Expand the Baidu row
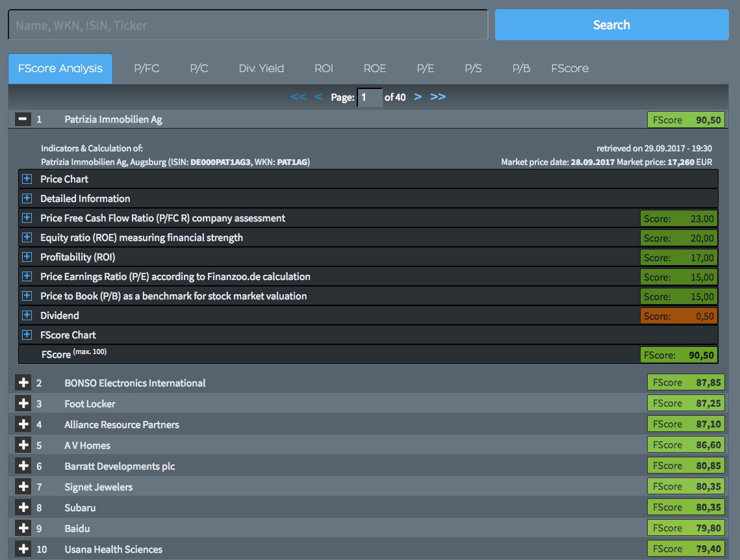 (x=23, y=528)
